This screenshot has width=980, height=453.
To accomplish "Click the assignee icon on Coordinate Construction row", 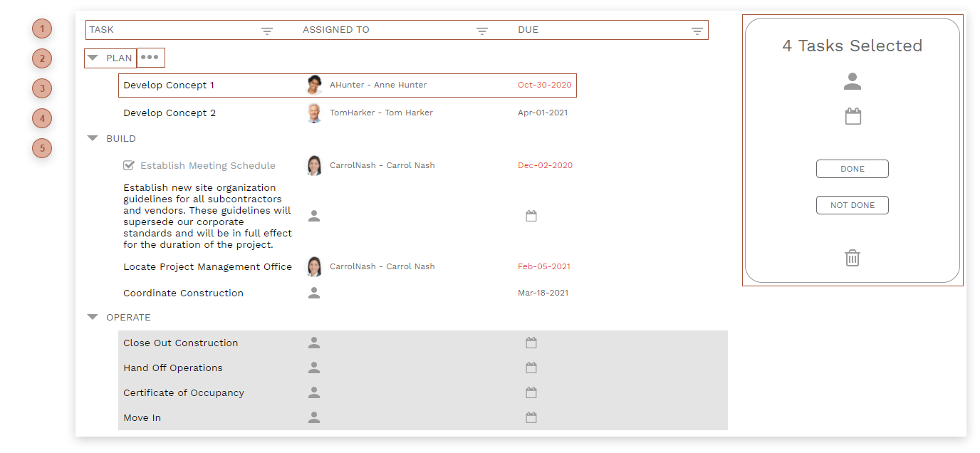I will [x=314, y=292].
